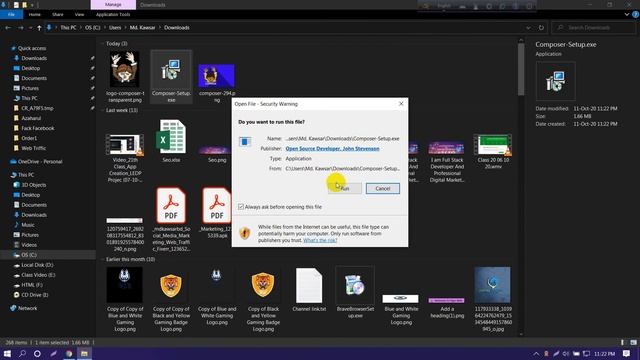Select Class 20 06 10 20.wmv video
Image resolution: width=640 pixels, height=360 pixels.
pos(492,144)
